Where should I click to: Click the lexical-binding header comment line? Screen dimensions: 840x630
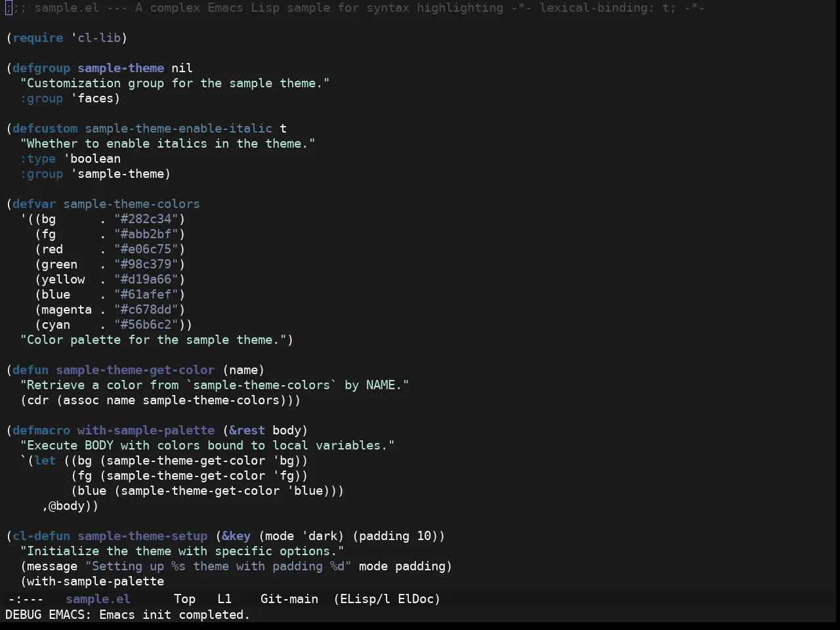[x=355, y=8]
